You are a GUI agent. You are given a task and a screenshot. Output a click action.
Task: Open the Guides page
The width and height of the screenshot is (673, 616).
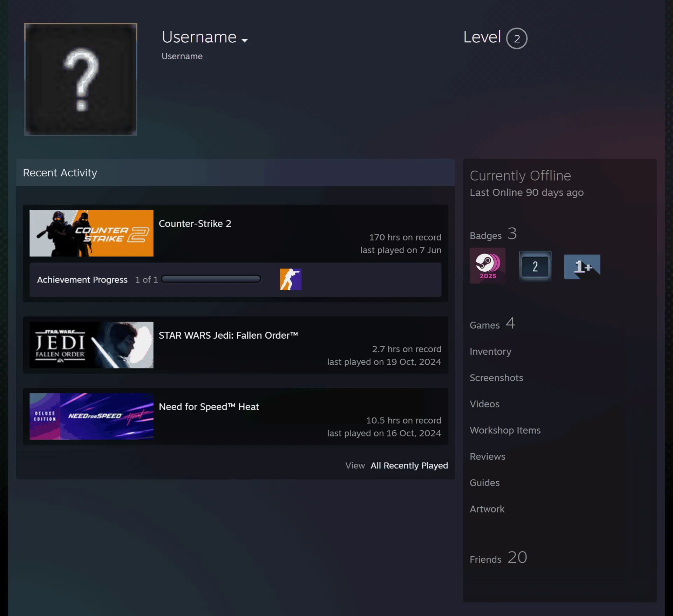tap(485, 483)
